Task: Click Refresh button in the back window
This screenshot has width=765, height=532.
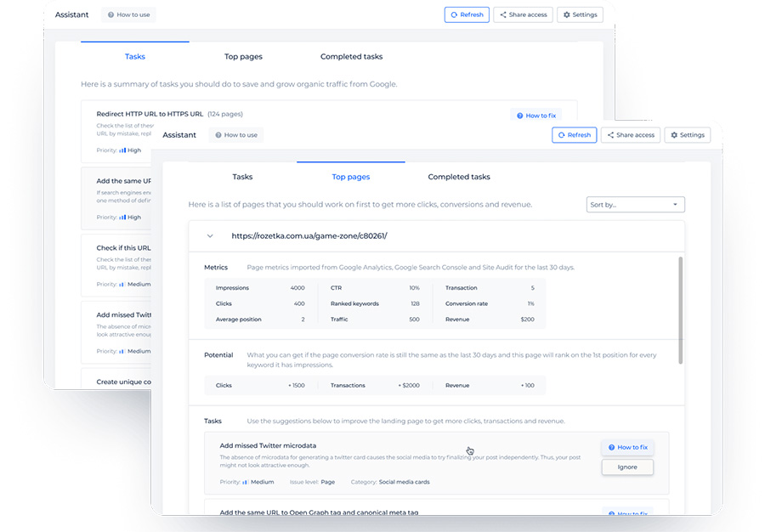Action: pos(467,14)
